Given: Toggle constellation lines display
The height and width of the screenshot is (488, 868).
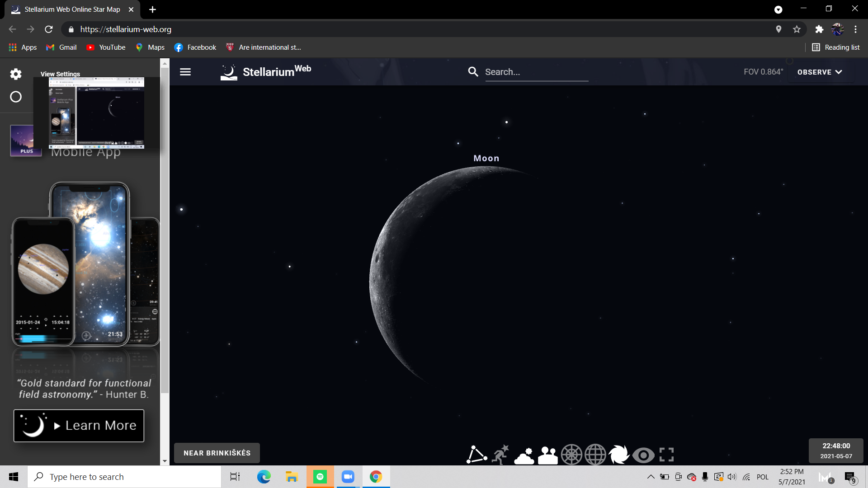Looking at the screenshot, I should (x=476, y=455).
